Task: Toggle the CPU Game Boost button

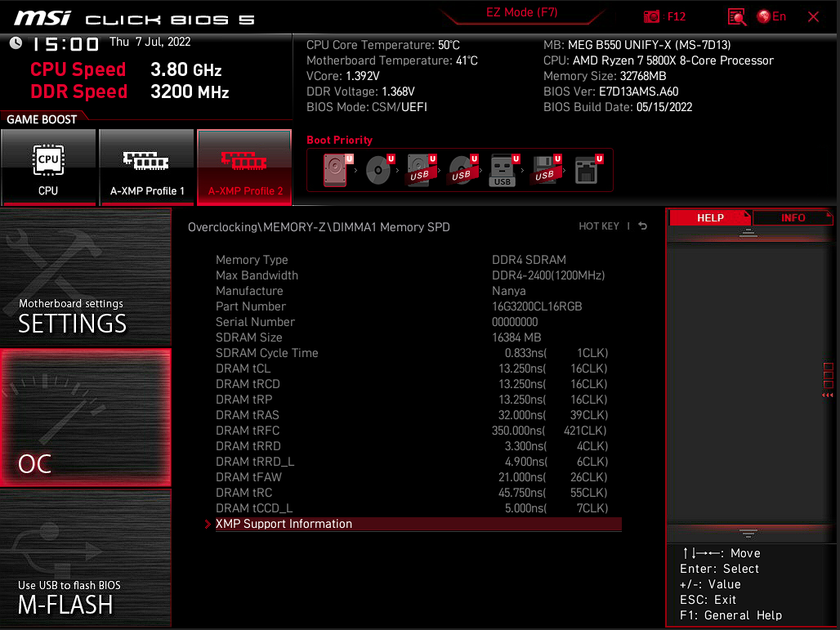Action: 48,168
